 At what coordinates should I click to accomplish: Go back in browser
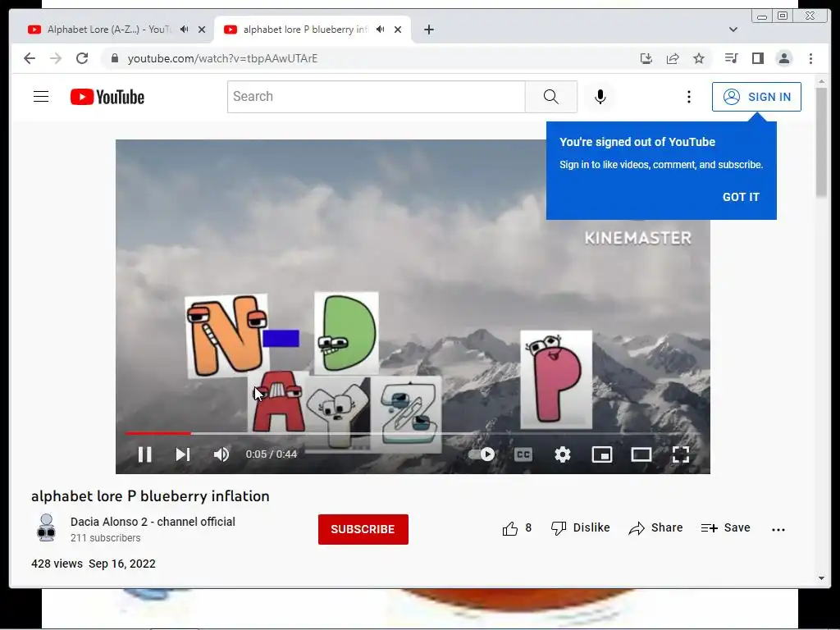(x=30, y=58)
